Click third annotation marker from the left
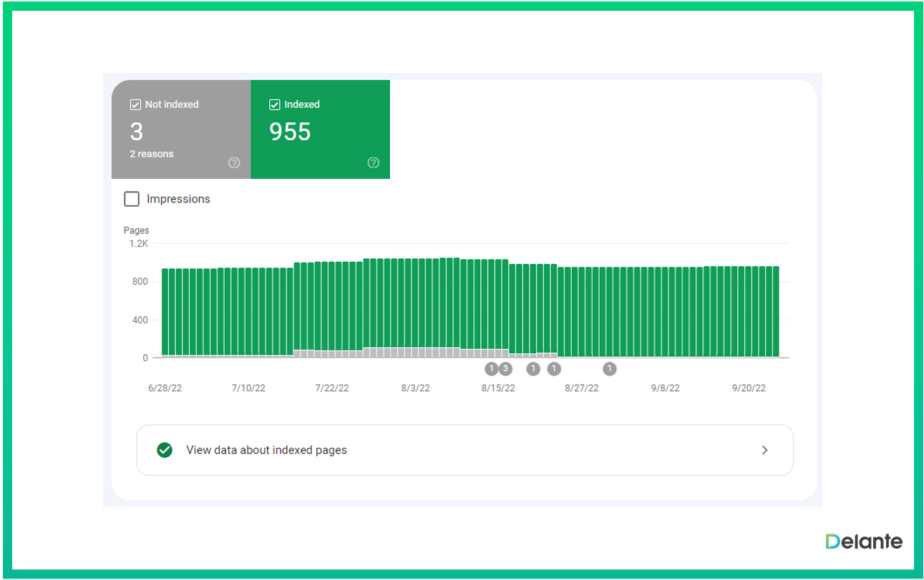This screenshot has width=924, height=580. point(533,369)
